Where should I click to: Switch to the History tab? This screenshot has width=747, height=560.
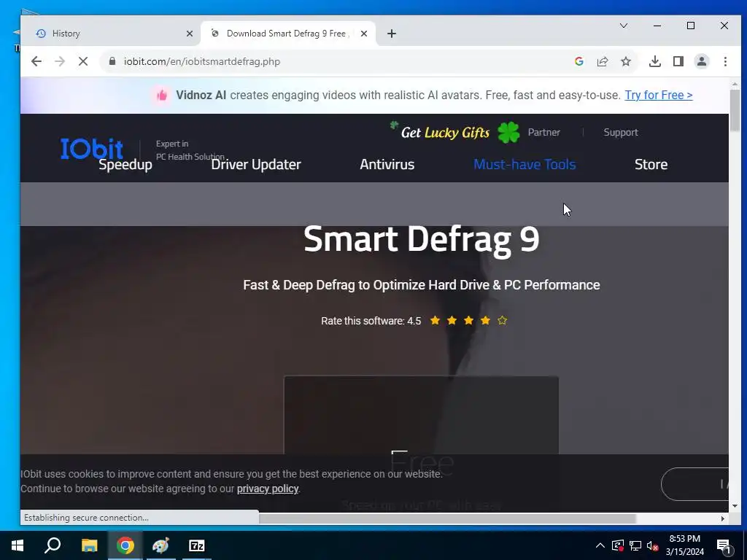pyautogui.click(x=109, y=34)
